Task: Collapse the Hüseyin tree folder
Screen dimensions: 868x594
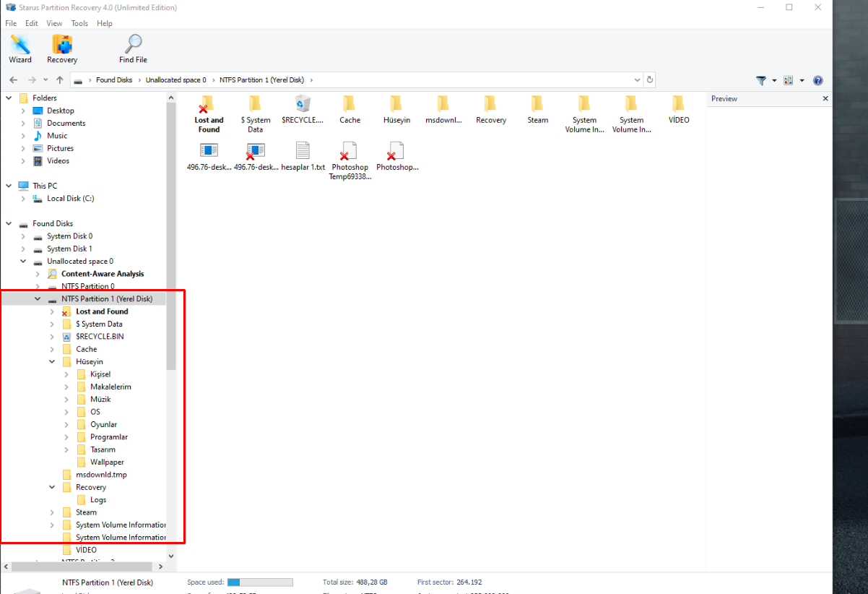Action: 52,361
